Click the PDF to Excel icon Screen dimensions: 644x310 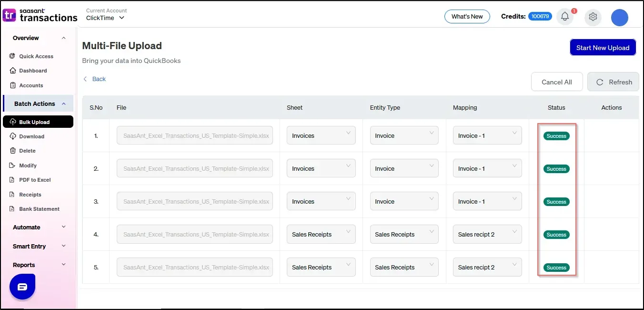(x=13, y=180)
